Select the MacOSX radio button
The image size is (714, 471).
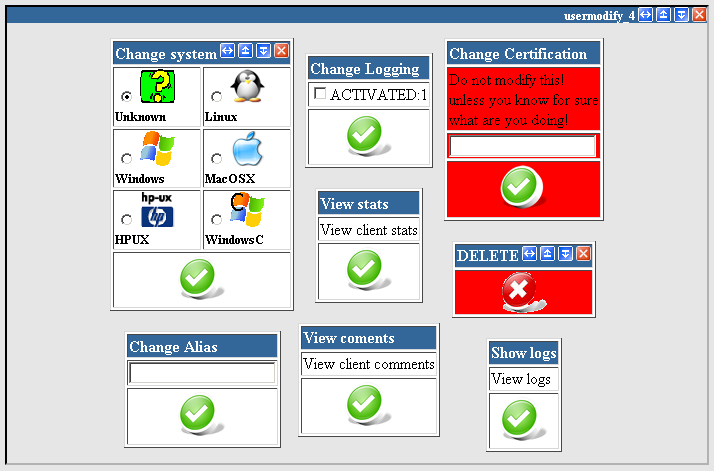[x=216, y=158]
